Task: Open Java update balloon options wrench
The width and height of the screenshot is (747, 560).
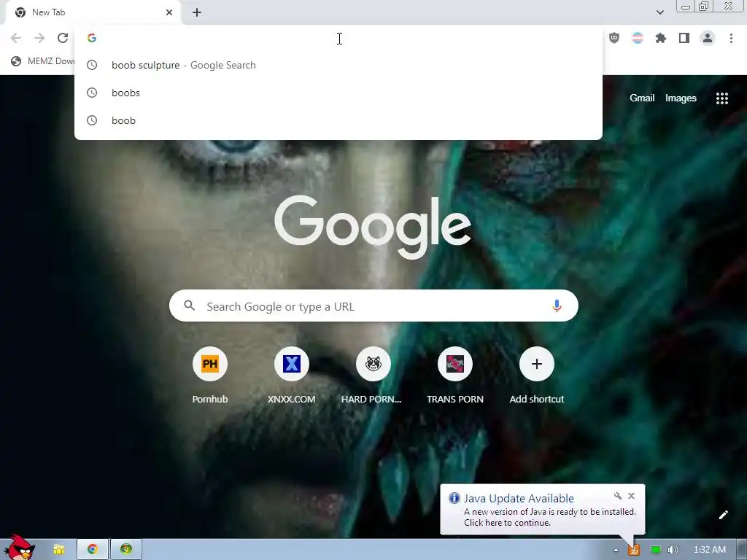Action: (618, 496)
